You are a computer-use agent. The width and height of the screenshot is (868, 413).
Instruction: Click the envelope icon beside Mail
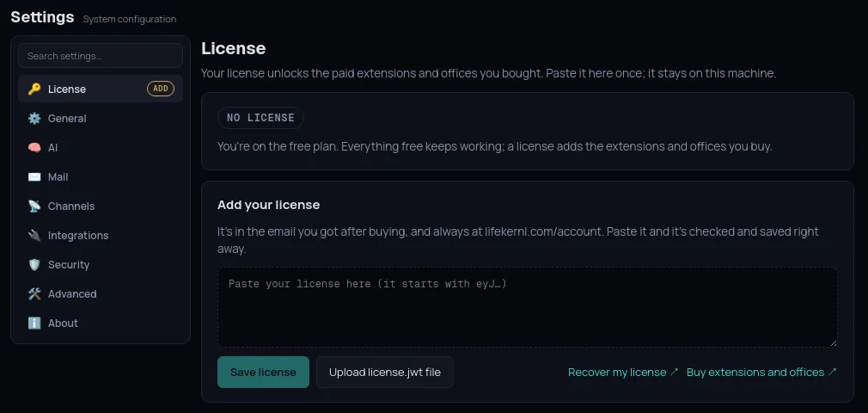pyautogui.click(x=34, y=177)
